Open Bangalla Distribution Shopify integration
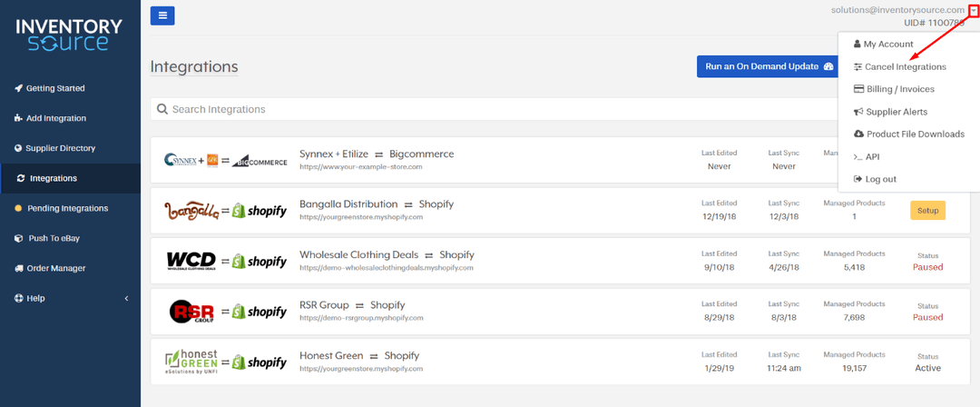Image resolution: width=980 pixels, height=407 pixels. [377, 204]
